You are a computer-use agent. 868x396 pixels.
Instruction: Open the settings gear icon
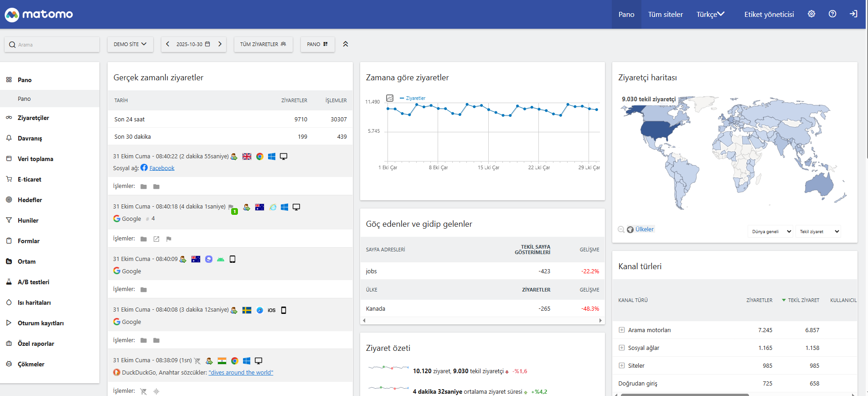[x=811, y=14]
